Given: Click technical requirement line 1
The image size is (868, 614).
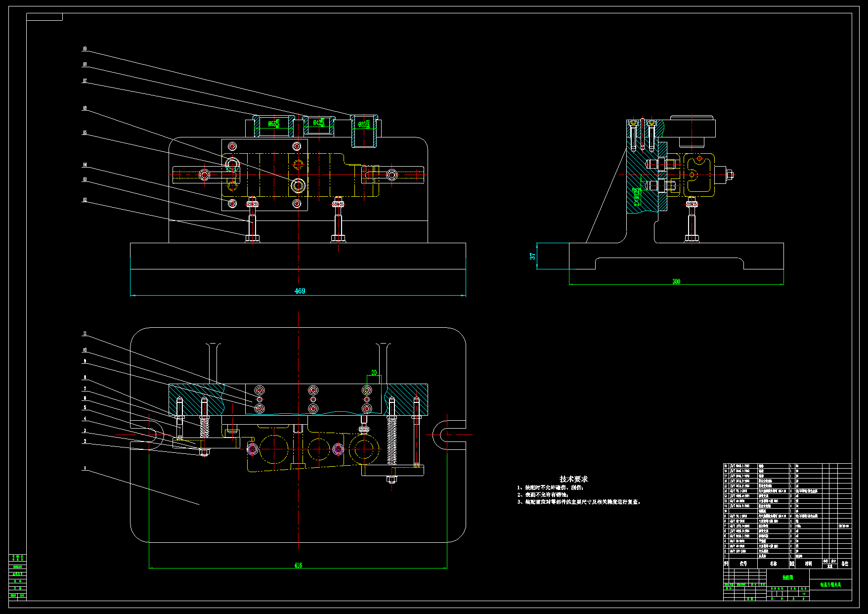Looking at the screenshot, I should (x=551, y=488).
